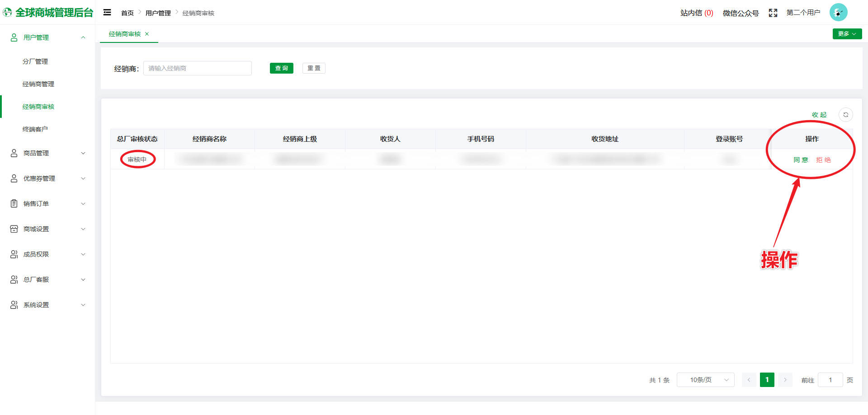The image size is (868, 415).
Task: Open the 更多 dropdown button
Action: (x=847, y=34)
